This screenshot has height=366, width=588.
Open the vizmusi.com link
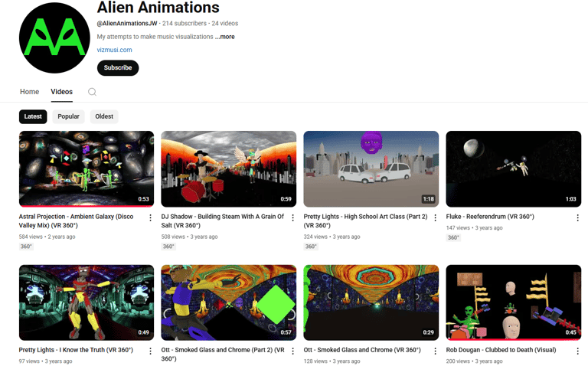[x=114, y=50]
